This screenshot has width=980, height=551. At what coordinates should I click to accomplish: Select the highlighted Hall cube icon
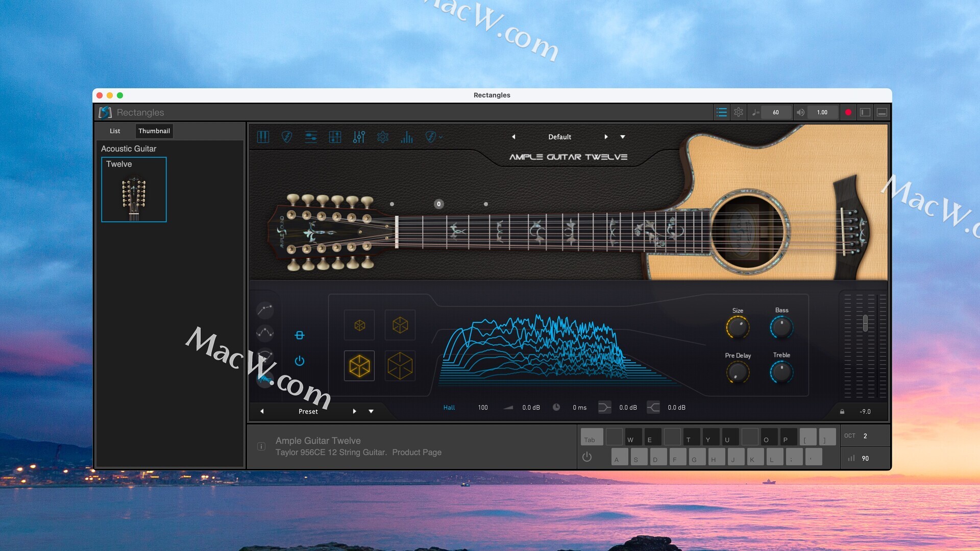359,366
